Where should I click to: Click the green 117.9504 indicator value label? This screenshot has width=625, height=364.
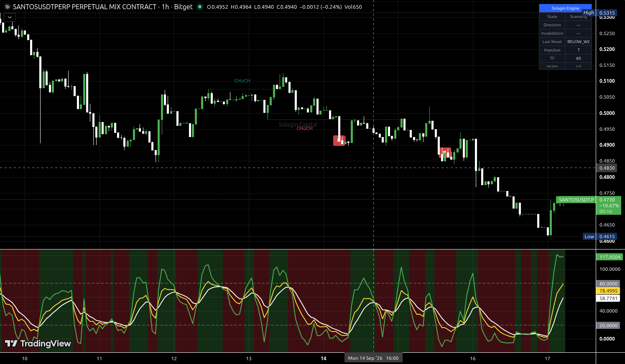(x=610, y=257)
